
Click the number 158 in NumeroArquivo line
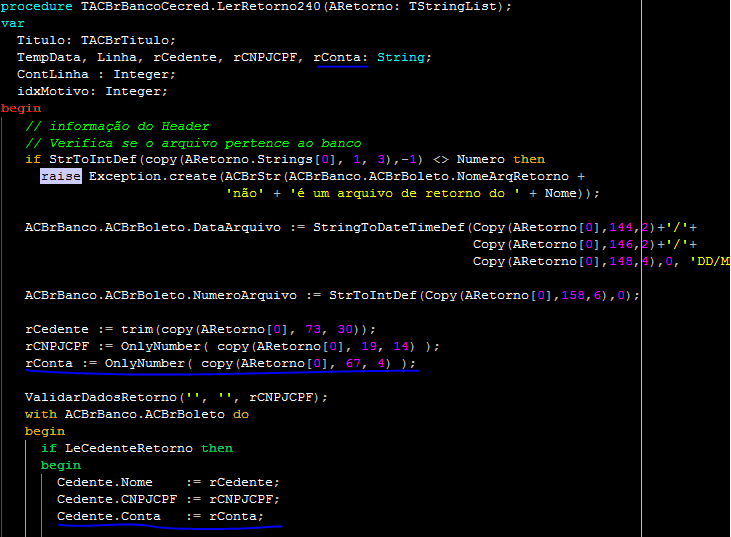573,296
